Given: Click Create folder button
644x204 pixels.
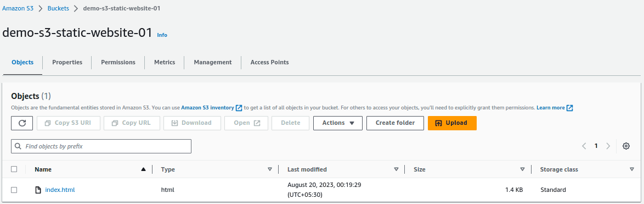Looking at the screenshot, I should 395,123.
